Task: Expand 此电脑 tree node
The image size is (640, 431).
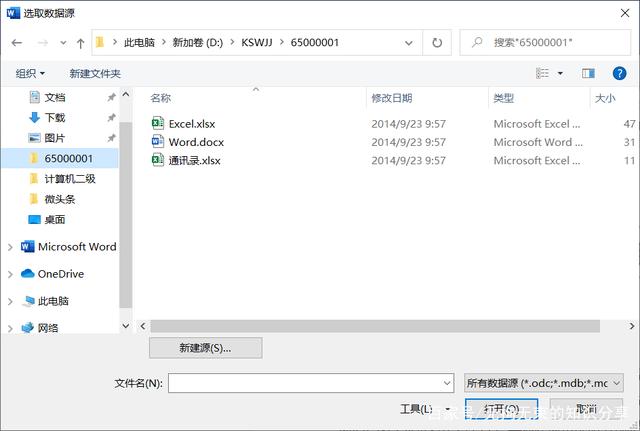Action: coord(10,302)
